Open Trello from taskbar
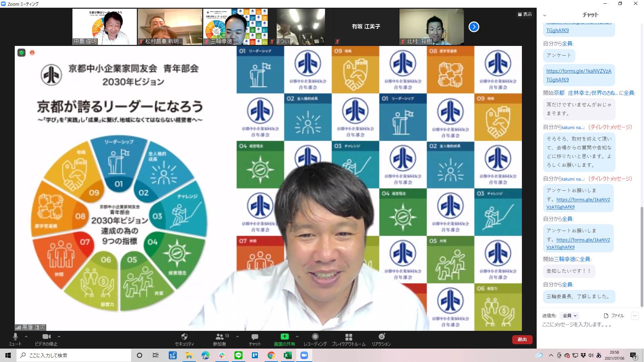Viewport: 644px width, 362px height. click(255, 355)
